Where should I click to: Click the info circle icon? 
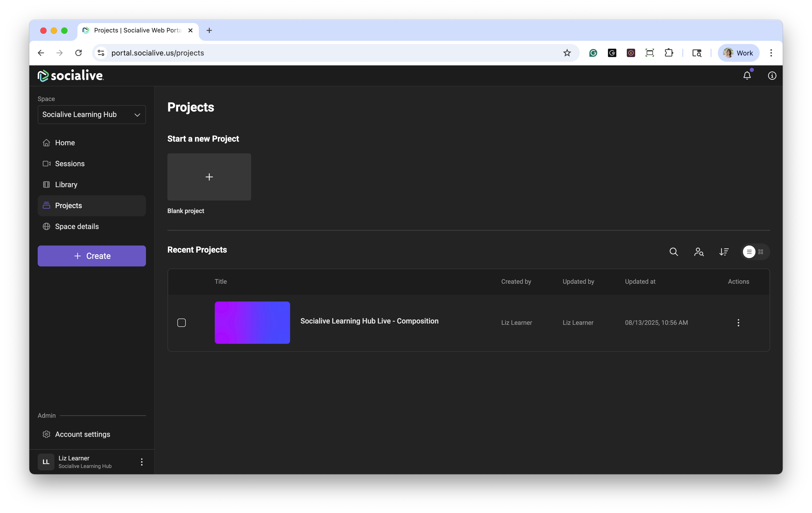(772, 76)
